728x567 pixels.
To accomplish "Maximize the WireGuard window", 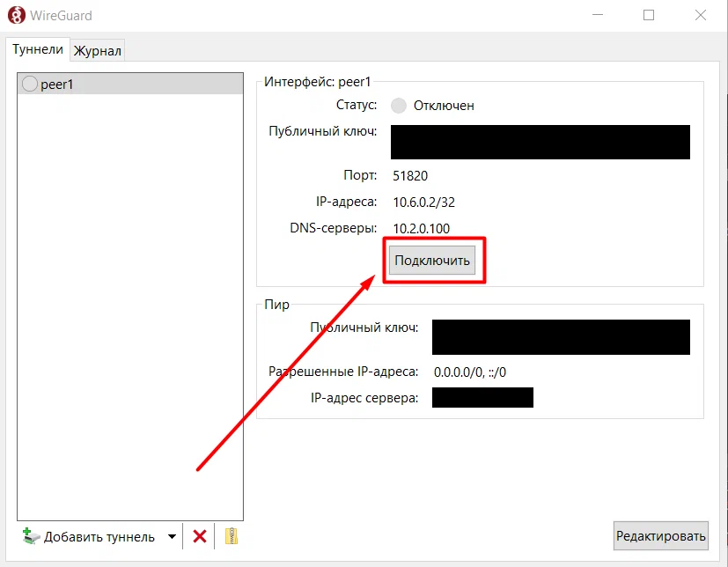I will click(x=649, y=15).
